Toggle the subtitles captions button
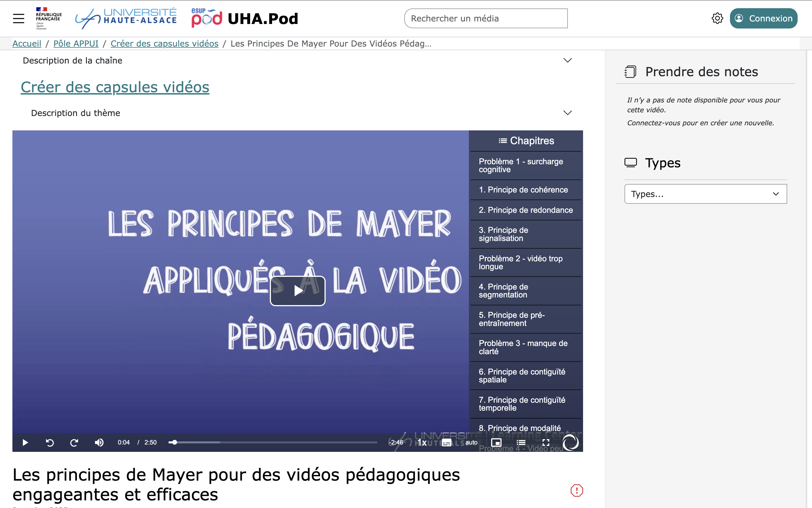 coord(447,443)
